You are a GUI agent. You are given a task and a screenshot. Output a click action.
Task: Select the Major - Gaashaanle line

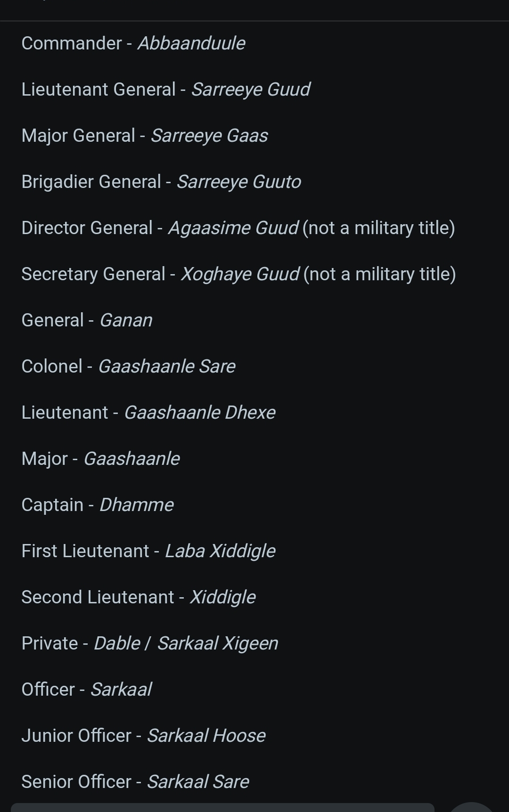point(101,459)
